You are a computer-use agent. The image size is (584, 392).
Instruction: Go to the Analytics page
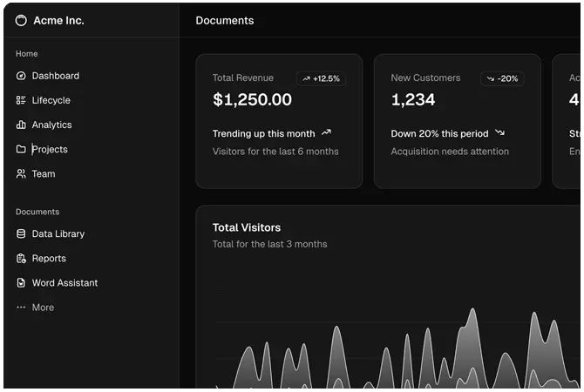click(51, 125)
